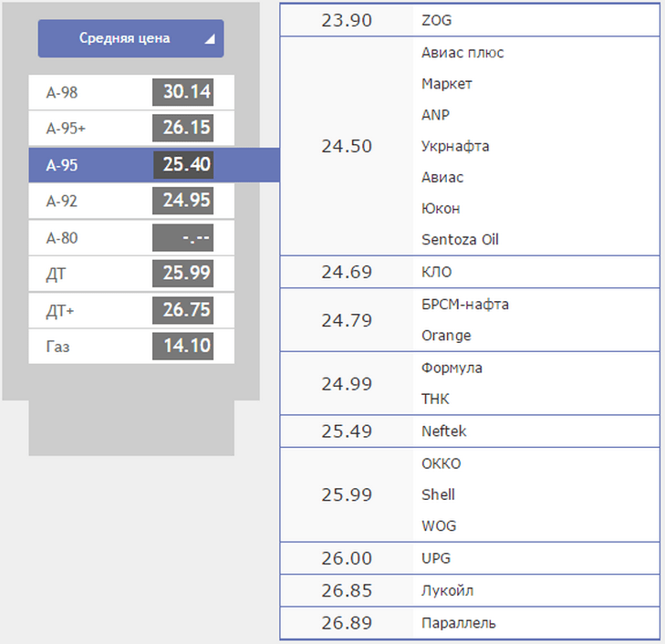Click the 14.10 gas price

pos(182,346)
